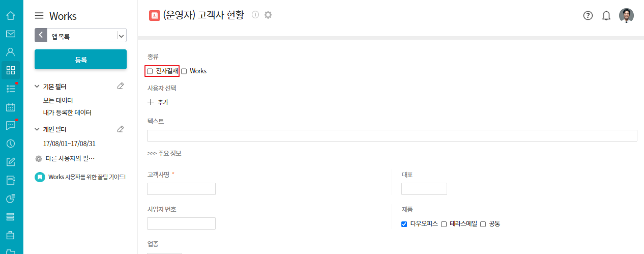Collapse the 개인 필터 section
Image resolution: width=644 pixels, height=254 pixels.
tap(37, 129)
